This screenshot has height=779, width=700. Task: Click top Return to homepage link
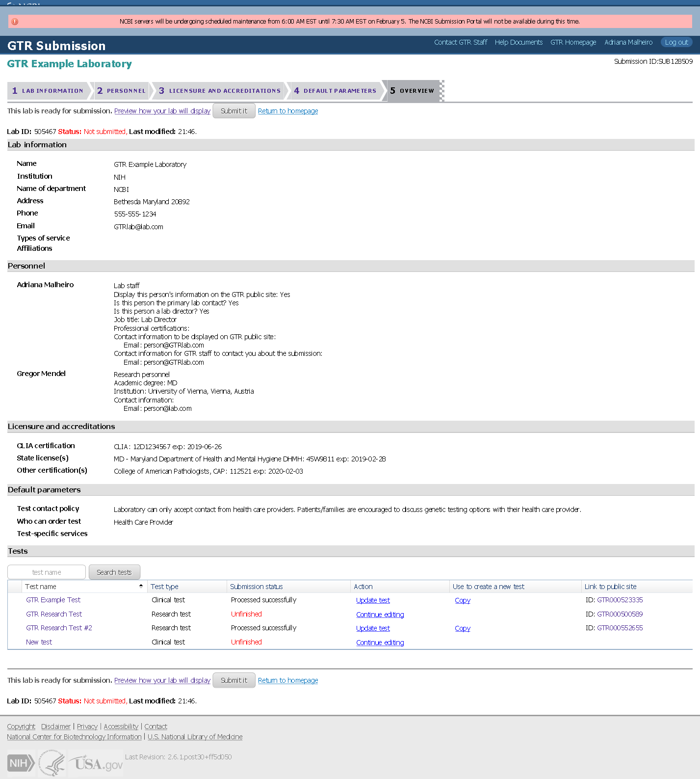(x=288, y=111)
